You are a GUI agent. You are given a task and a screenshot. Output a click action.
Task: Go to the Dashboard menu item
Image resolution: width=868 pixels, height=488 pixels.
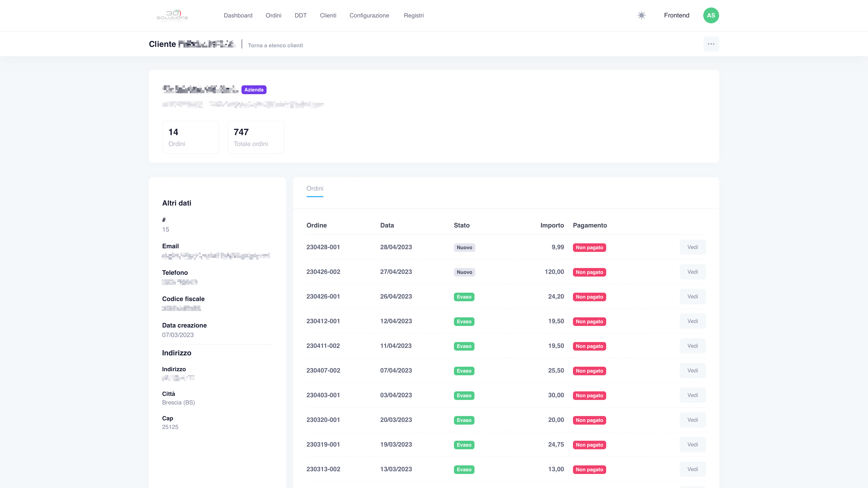point(238,15)
